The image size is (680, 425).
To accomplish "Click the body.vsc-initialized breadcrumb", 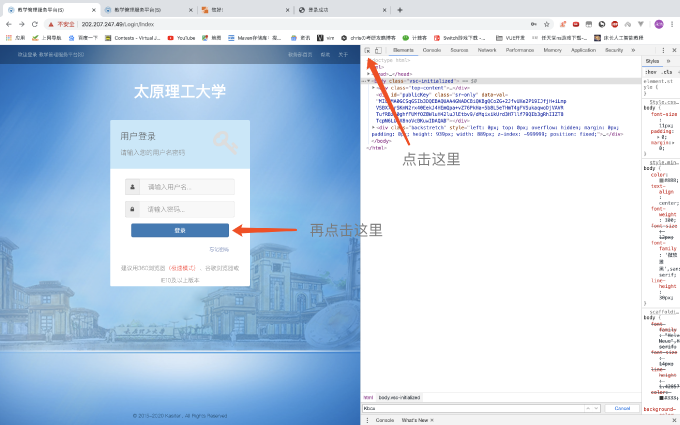I will coord(399,398).
